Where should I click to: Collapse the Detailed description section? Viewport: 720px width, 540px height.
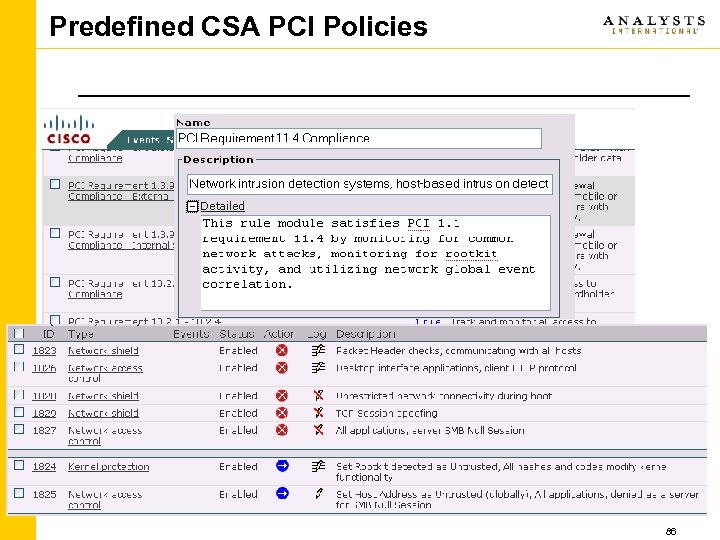[x=192, y=206]
